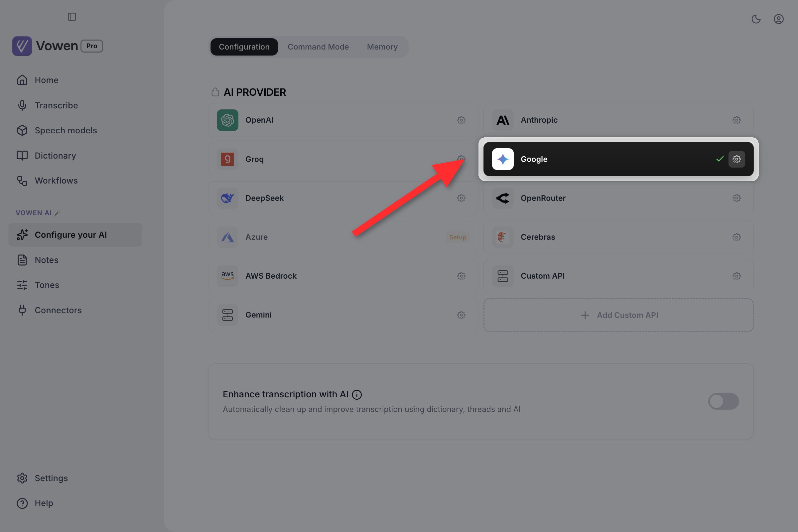Switch to the Memory tab
Image resolution: width=798 pixels, height=532 pixels.
(382, 47)
